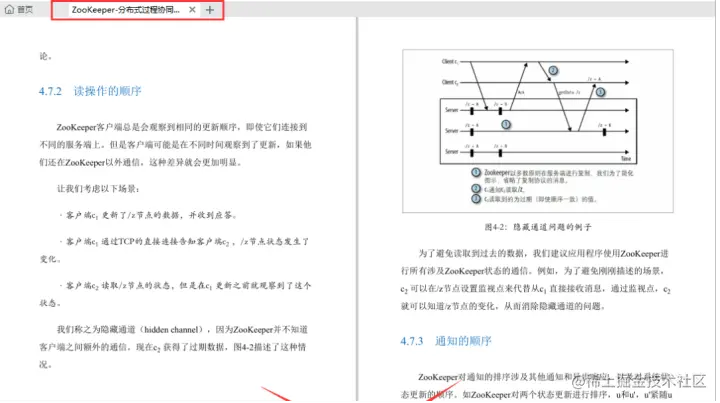
Task: Click the home icon beside 首页
Action: [x=9, y=9]
